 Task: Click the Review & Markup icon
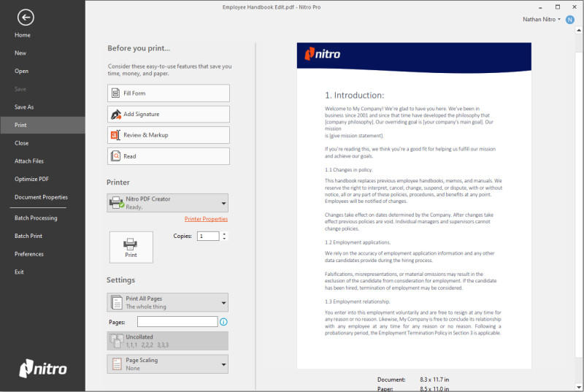[115, 135]
